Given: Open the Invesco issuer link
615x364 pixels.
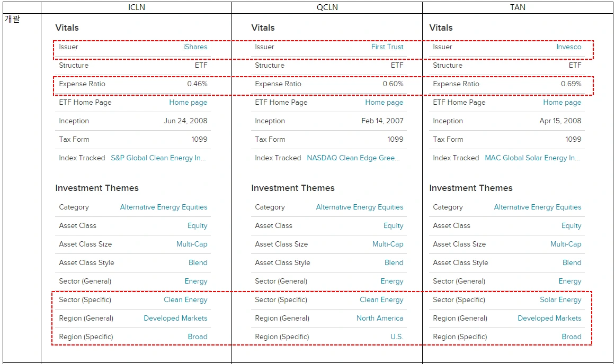Looking at the screenshot, I should (569, 47).
